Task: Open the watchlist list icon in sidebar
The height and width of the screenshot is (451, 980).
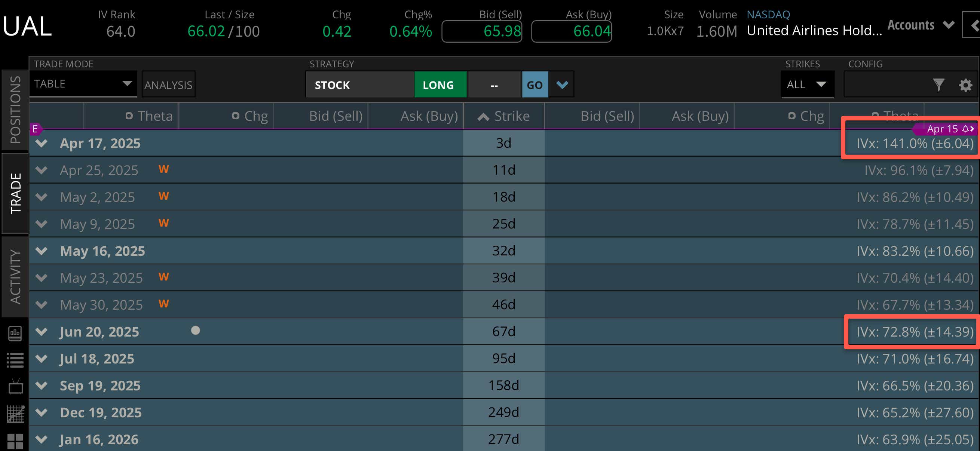Action: point(15,360)
